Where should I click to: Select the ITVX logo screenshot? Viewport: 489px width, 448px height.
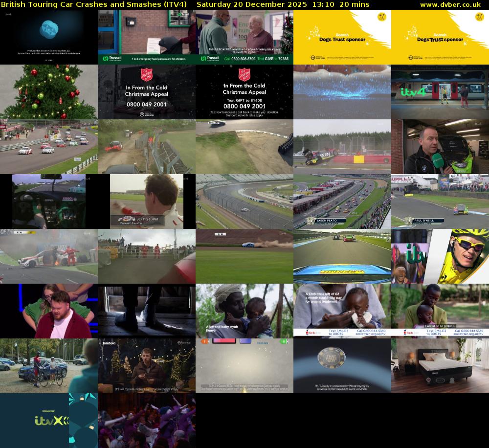pos(49,420)
